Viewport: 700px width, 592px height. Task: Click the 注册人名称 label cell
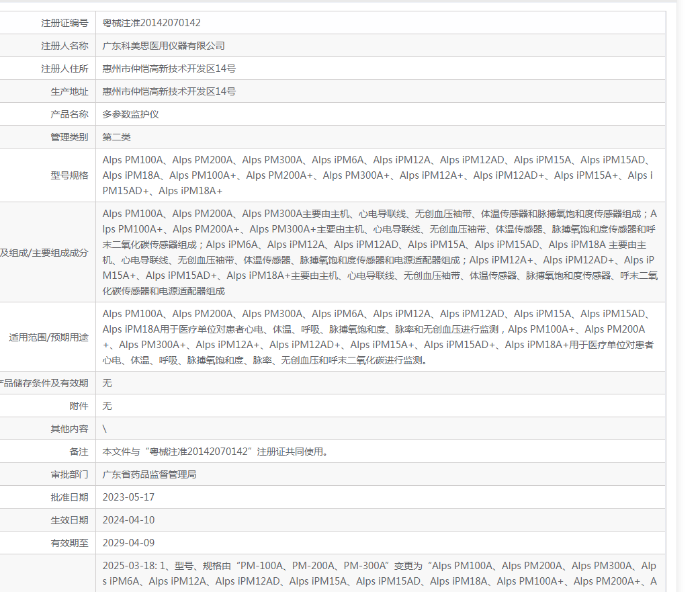(x=64, y=46)
